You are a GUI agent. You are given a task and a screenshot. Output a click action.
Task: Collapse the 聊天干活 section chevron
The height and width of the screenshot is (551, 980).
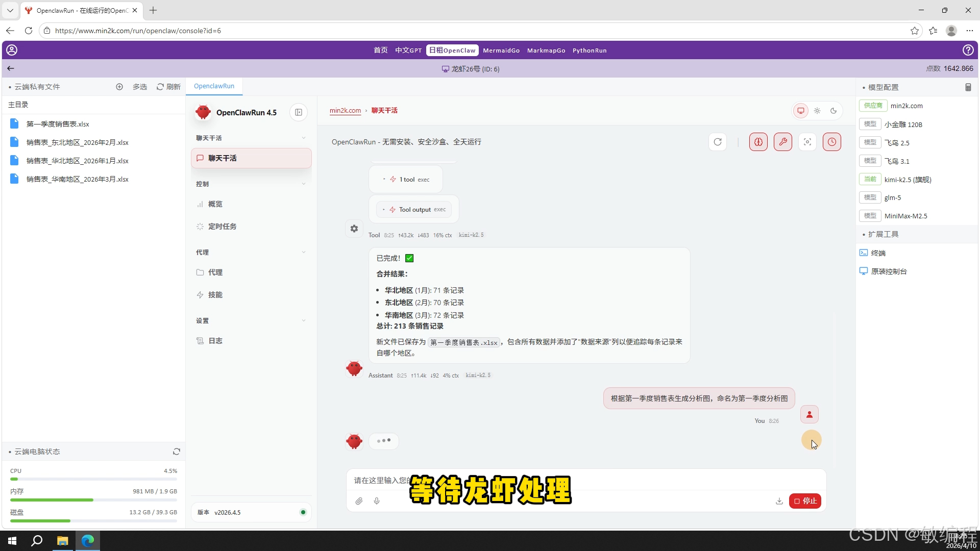click(x=304, y=138)
